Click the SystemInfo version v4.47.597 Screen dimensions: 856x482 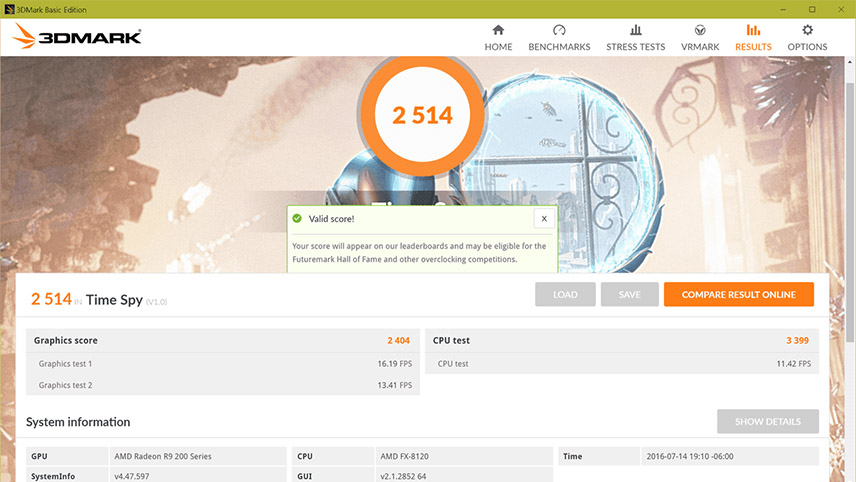(132, 476)
